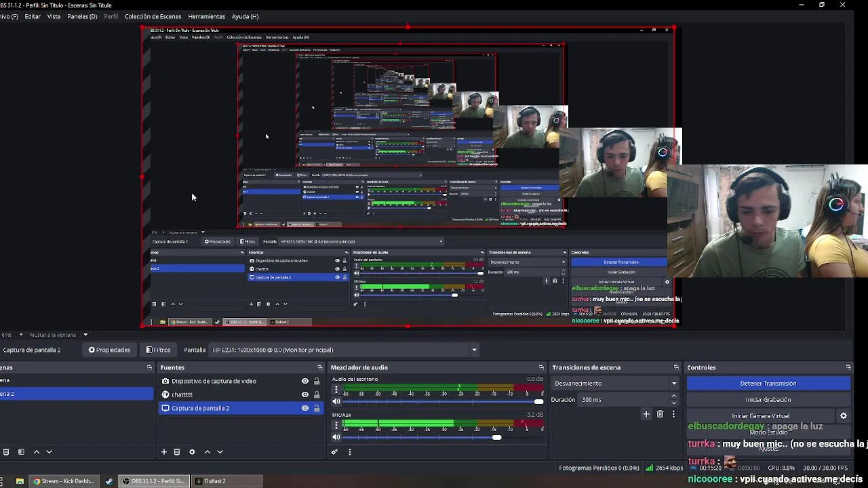Click Detener Transmisión

[768, 384]
